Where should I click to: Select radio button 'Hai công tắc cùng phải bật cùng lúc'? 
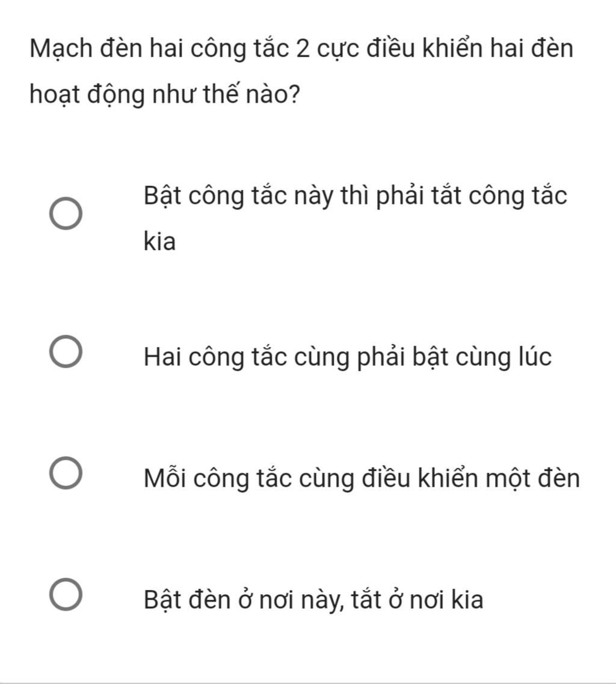coord(66,351)
